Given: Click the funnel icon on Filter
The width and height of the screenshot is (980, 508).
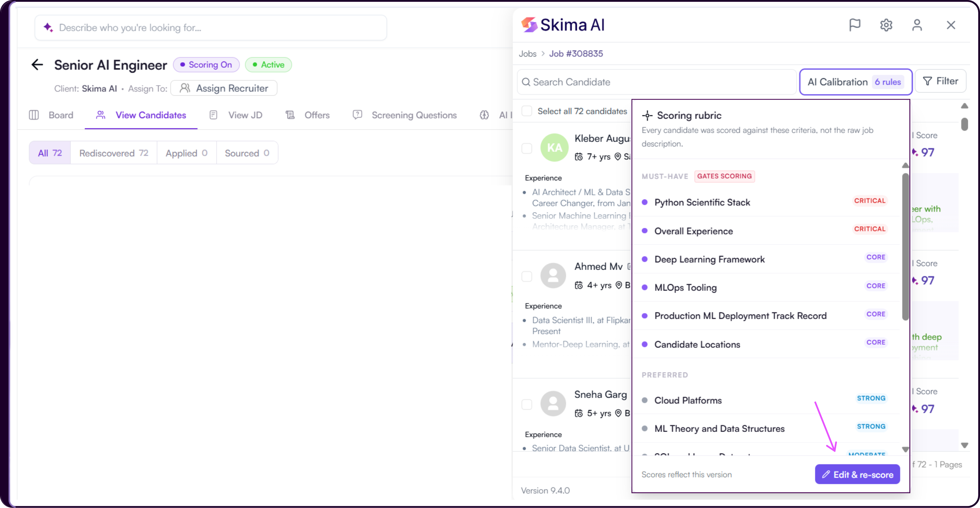Looking at the screenshot, I should (928, 81).
